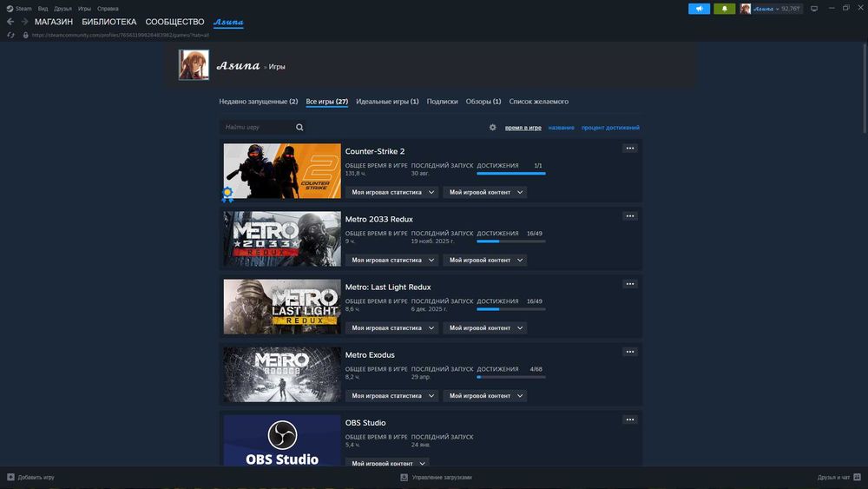
Task: Open the three-dot menu for Counter-Strike 2
Action: pyautogui.click(x=630, y=149)
